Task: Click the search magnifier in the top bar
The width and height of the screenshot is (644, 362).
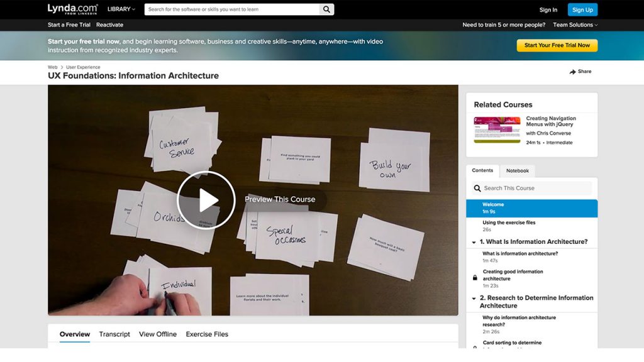Action: click(x=326, y=9)
